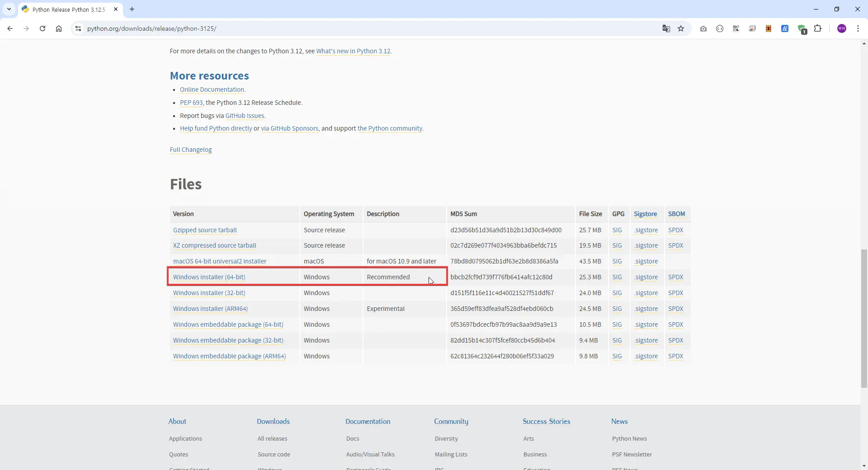Click the green shield extension icon
The height and width of the screenshot is (470, 868).
coord(802,29)
